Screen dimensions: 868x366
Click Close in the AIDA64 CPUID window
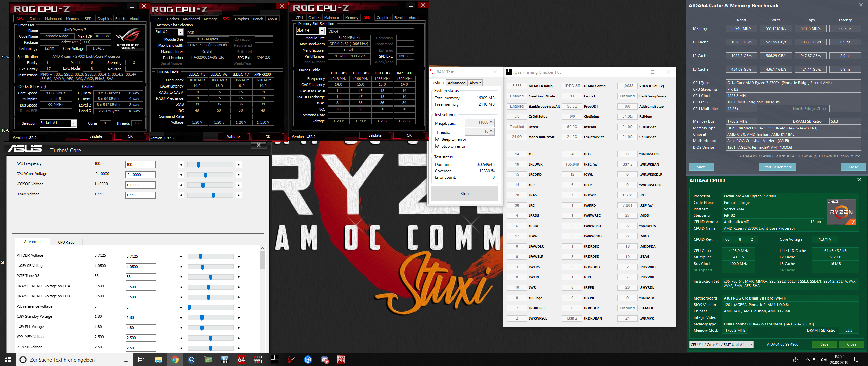click(851, 344)
